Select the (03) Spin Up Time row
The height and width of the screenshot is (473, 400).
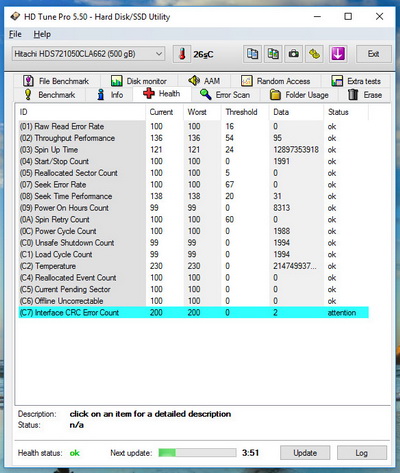193,150
